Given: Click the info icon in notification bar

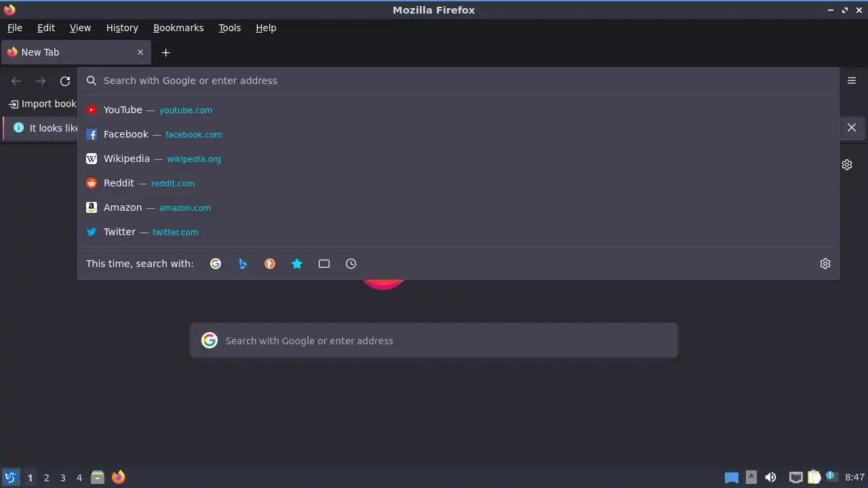Looking at the screenshot, I should click(x=18, y=127).
